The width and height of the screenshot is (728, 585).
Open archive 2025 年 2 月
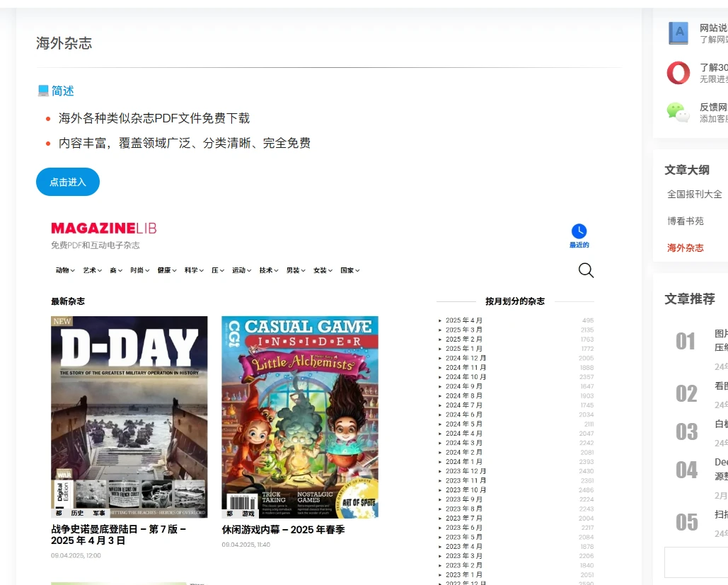click(x=464, y=340)
